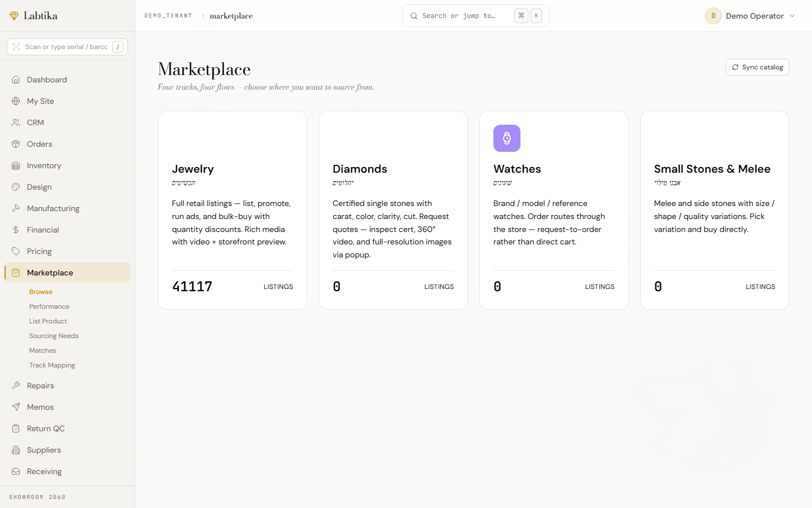Click the Design palette icon
The width and height of the screenshot is (812, 508).
(16, 187)
